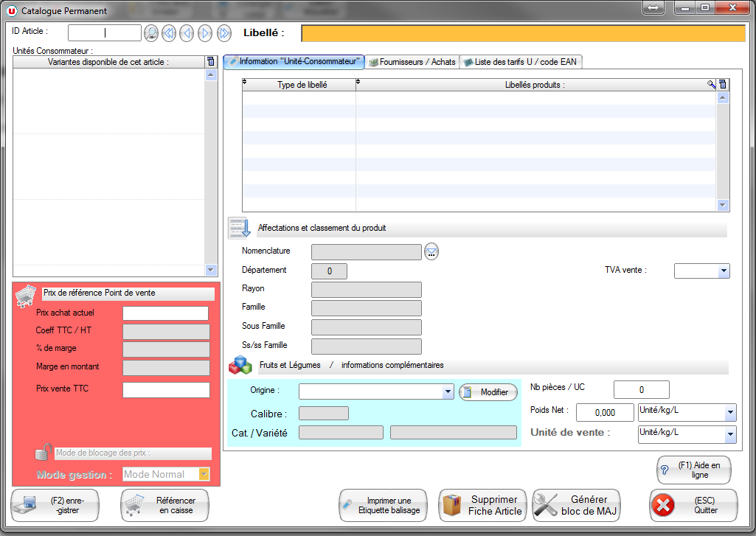Expand the TVA vente dropdown
Image resolution: width=756 pixels, height=536 pixels.
[724, 271]
